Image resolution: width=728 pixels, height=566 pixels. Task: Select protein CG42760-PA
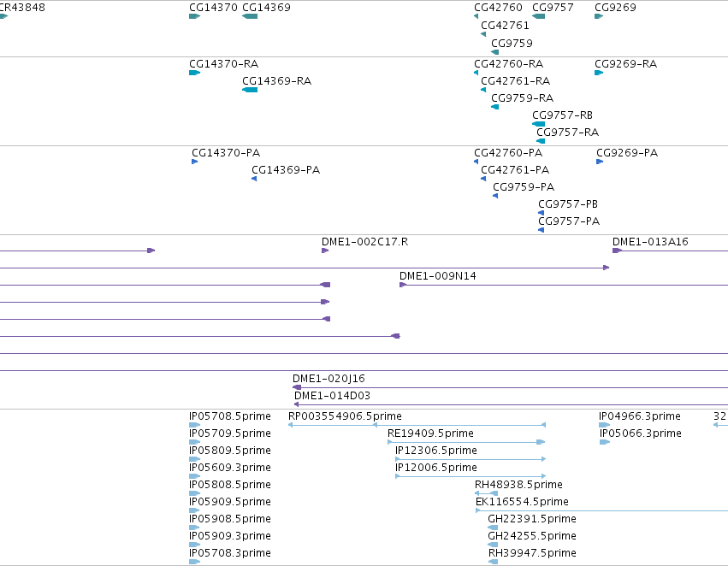click(476, 162)
